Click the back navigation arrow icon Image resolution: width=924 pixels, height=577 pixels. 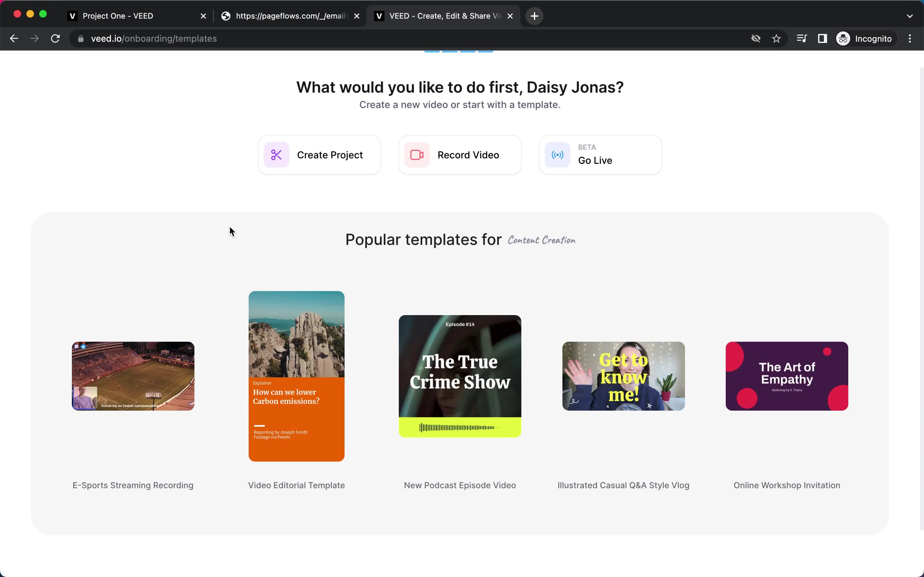pyautogui.click(x=14, y=38)
